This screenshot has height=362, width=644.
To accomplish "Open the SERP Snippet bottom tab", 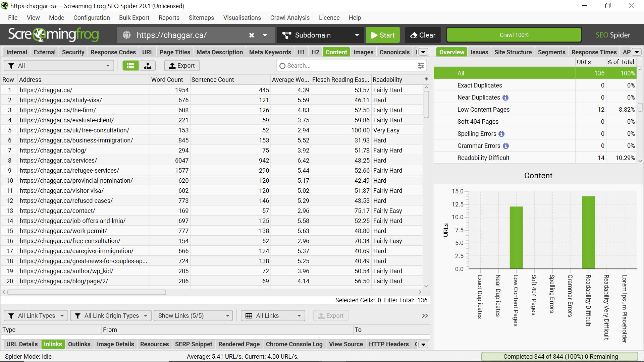I will 194,344.
